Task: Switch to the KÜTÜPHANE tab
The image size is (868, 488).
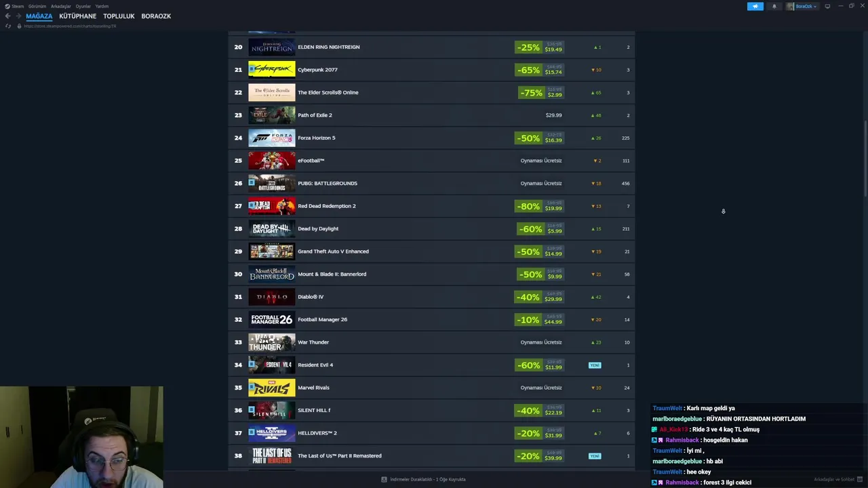Action: (78, 16)
